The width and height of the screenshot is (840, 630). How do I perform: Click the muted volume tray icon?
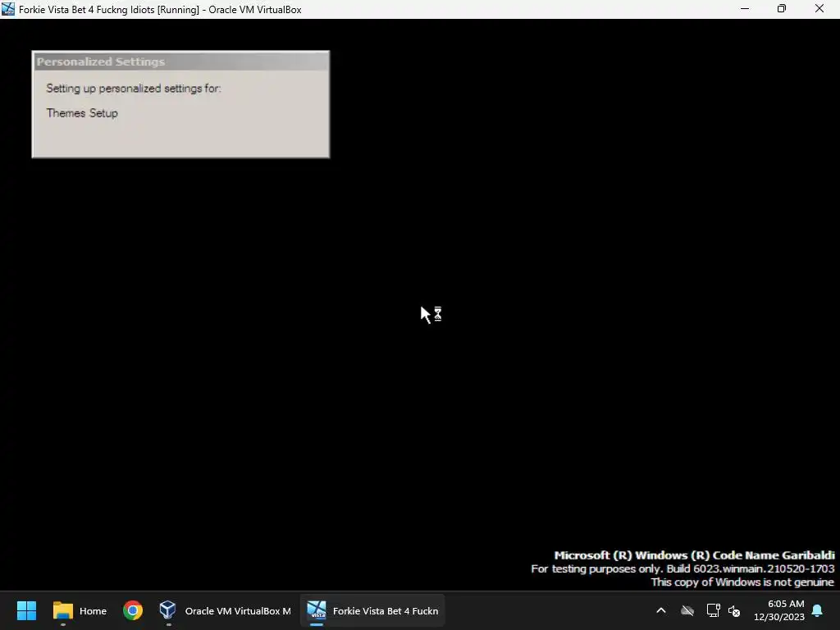tap(734, 610)
